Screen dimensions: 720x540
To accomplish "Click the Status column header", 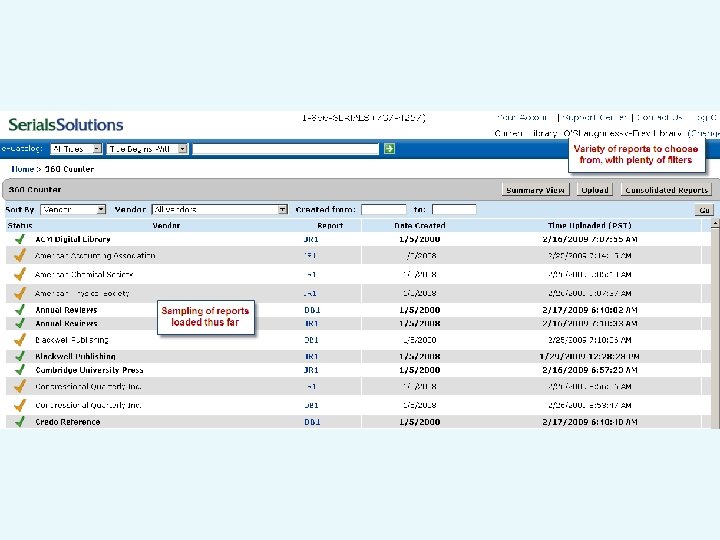I will click(x=20, y=225).
